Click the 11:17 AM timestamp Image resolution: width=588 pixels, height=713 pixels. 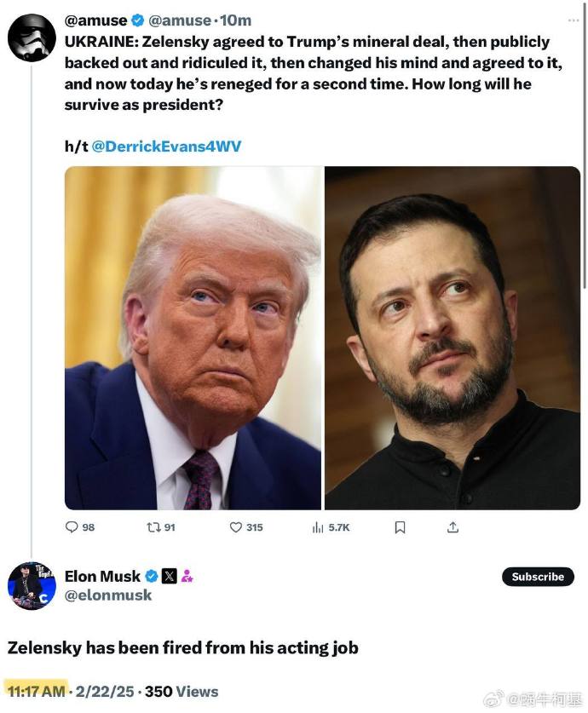[36, 692]
